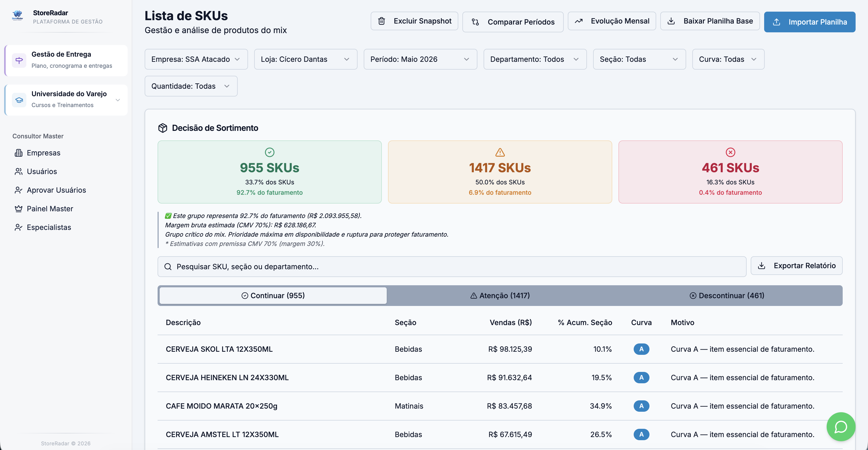Click the Comparar Períodos button
This screenshot has height=450, width=868.
(x=513, y=22)
